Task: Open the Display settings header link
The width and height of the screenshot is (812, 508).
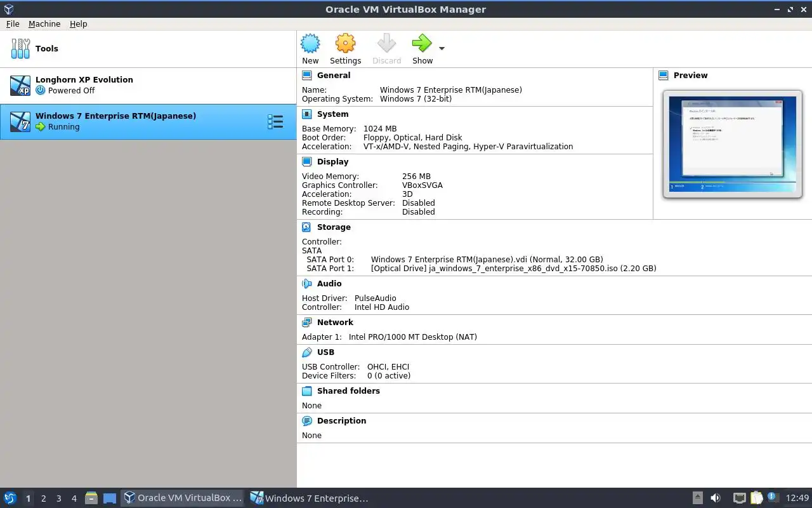Action: 332,162
